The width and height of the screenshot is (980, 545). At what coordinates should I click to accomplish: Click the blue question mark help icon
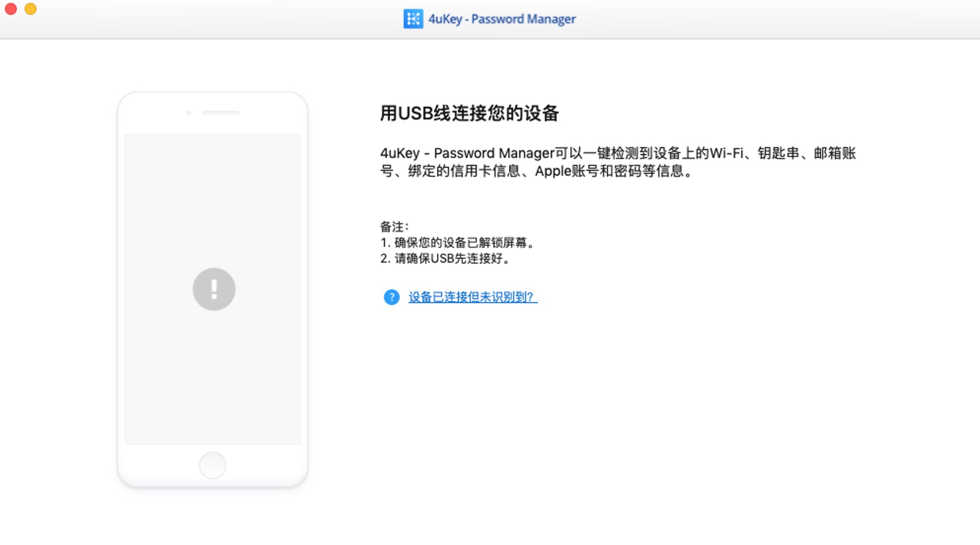pyautogui.click(x=392, y=297)
